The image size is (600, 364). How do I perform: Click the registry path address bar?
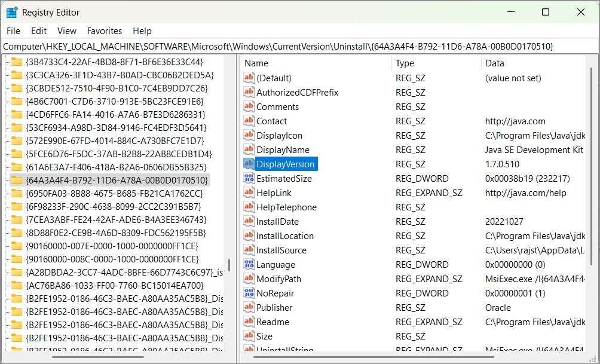(x=300, y=46)
